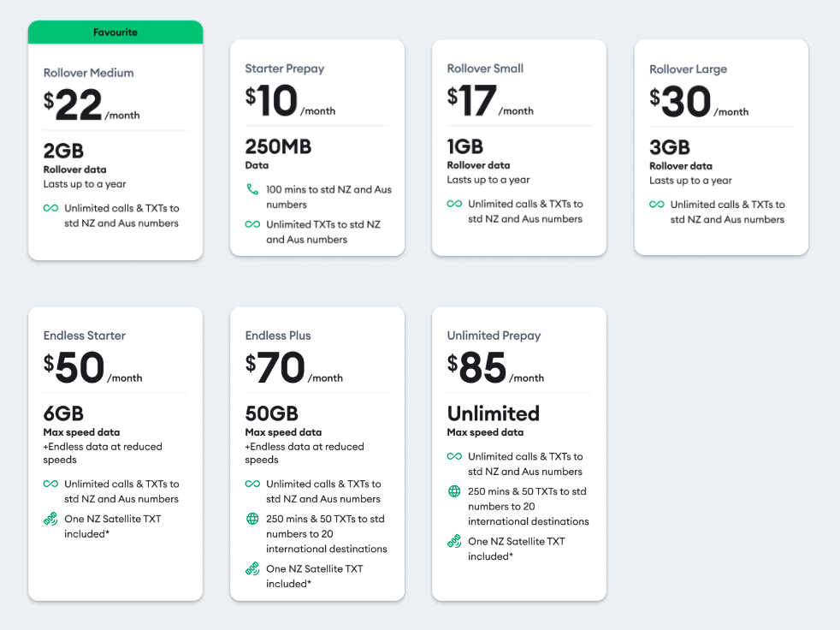Click the infinity icon in Rollover Small card
This screenshot has height=630, width=840.
click(x=454, y=204)
